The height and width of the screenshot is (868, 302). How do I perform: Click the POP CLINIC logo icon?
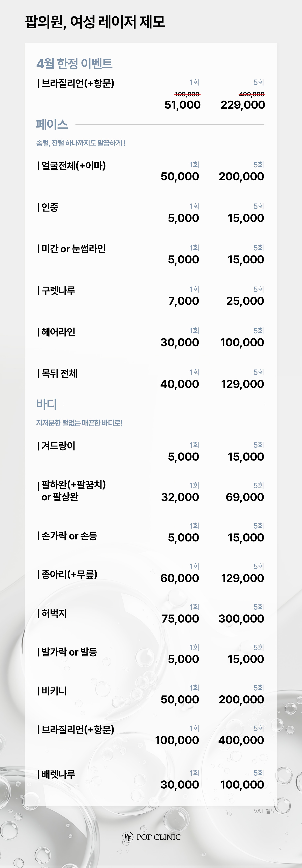pyautogui.click(x=127, y=837)
